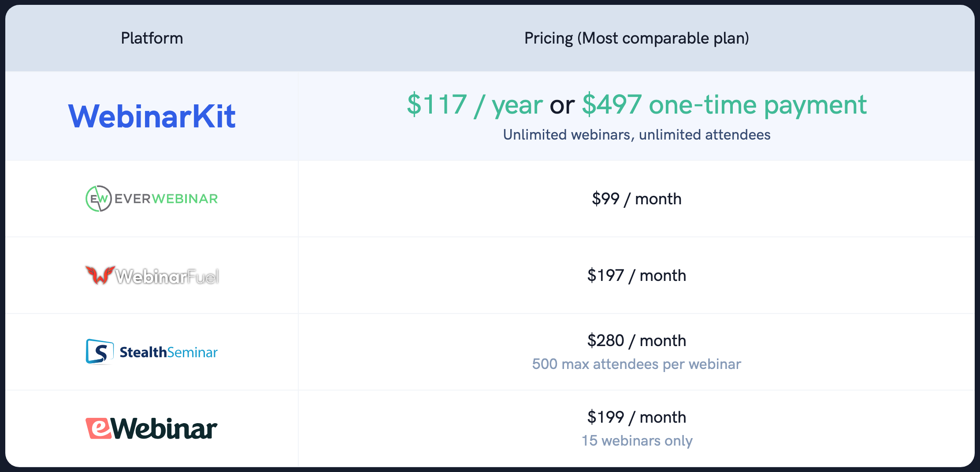980x472 pixels.
Task: Click the StealthSeminar blue S icon
Action: (100, 352)
